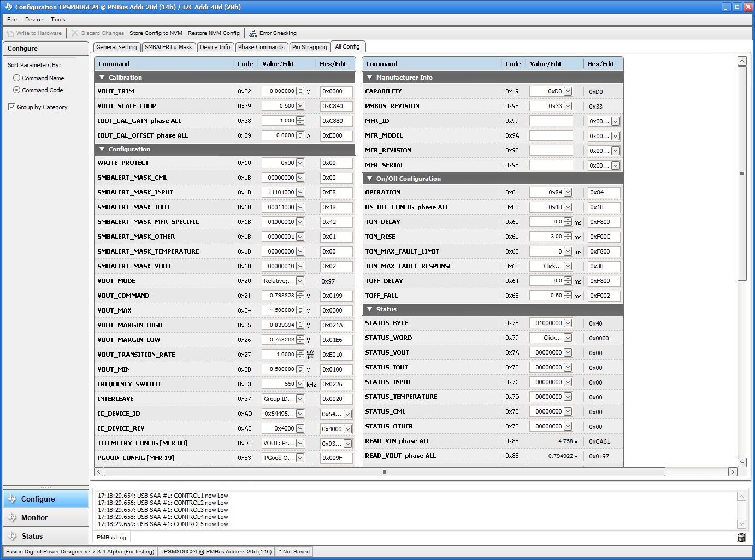Increment VOUT_COMMAND with its up stepper
This screenshot has width=755, height=560.
click(301, 293)
